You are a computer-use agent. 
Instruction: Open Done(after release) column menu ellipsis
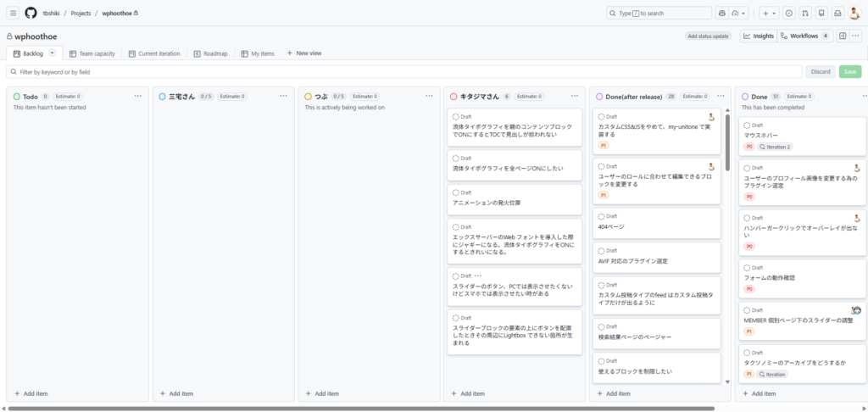point(721,96)
